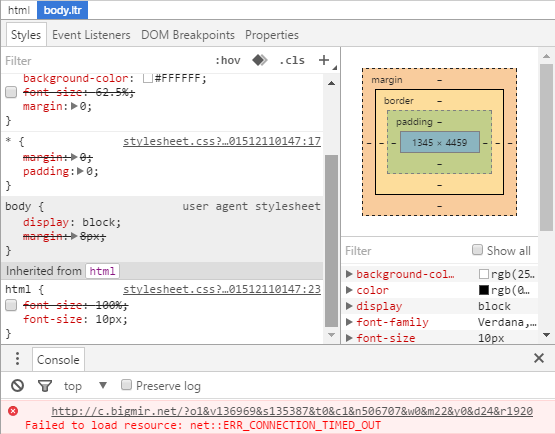Image resolution: width=555 pixels, height=434 pixels.
Task: Open the failed bigmir.net resource URL
Action: [x=292, y=411]
